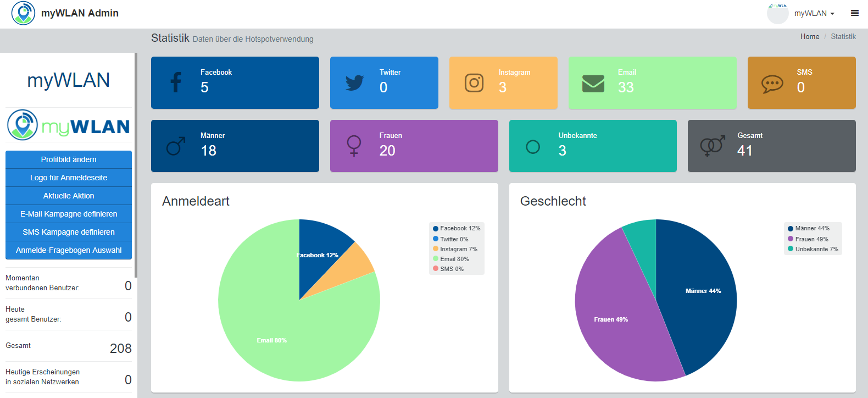This screenshot has height=398, width=868.
Task: Toggle Instagram 7% legend entry
Action: pos(455,249)
